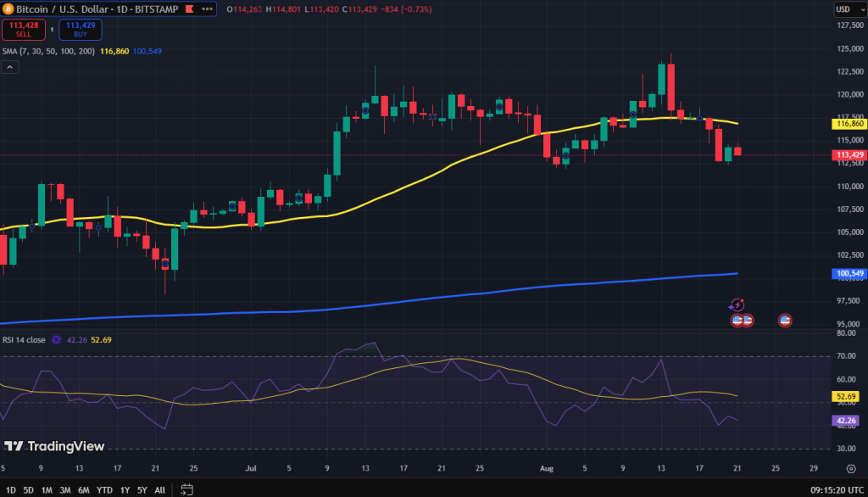Screen dimensions: 868x497
Task: Click the 107,500 price axis label
Action: click(850, 209)
